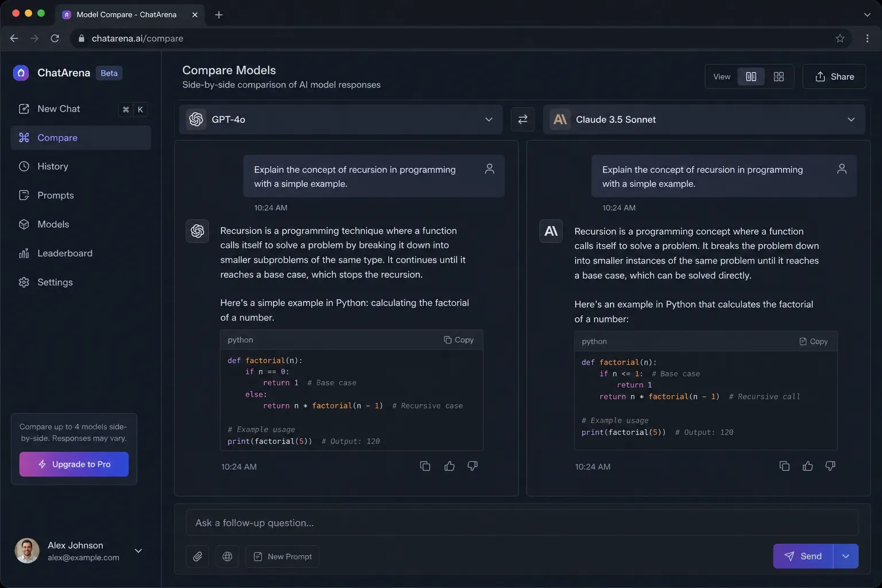The image size is (882, 588).
Task: Click alex@example.com email text
Action: (83, 558)
